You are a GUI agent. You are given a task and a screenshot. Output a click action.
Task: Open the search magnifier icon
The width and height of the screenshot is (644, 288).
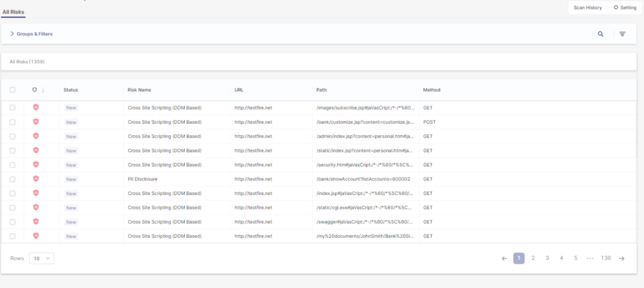601,34
